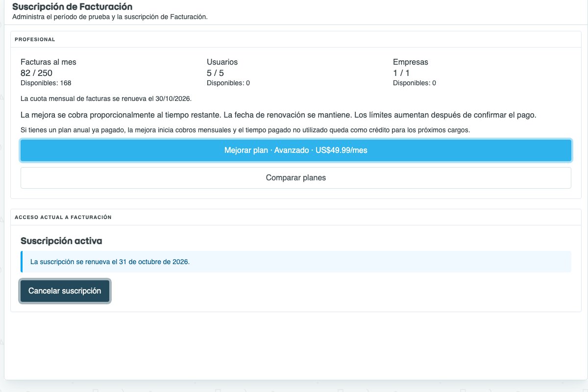Click the 'Empresas' label

411,62
